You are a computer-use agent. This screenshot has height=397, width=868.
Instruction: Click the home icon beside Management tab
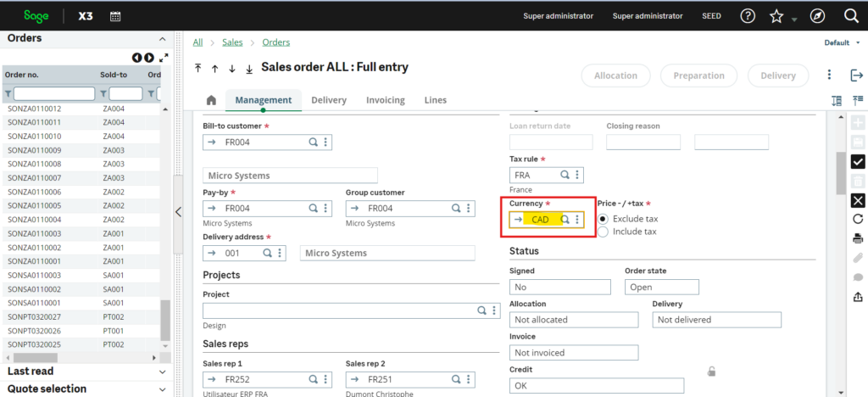pos(211,100)
